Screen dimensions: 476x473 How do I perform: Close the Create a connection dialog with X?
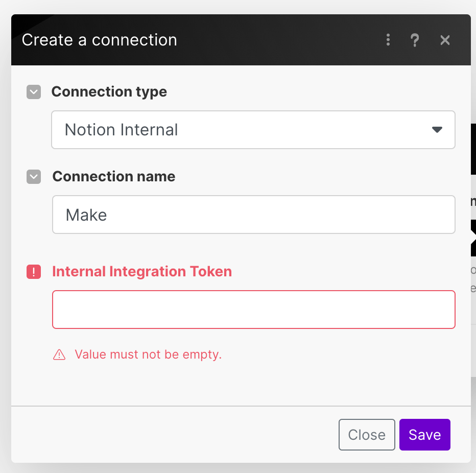[x=445, y=40]
